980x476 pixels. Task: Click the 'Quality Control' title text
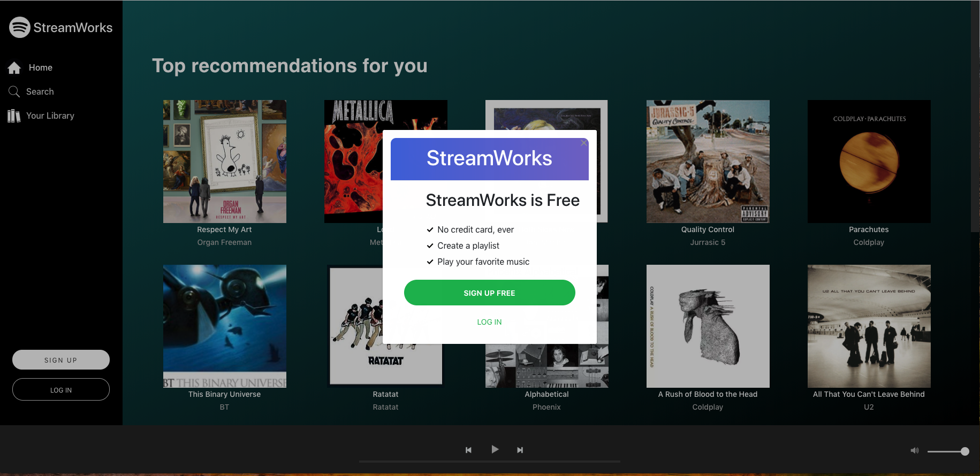(708, 229)
